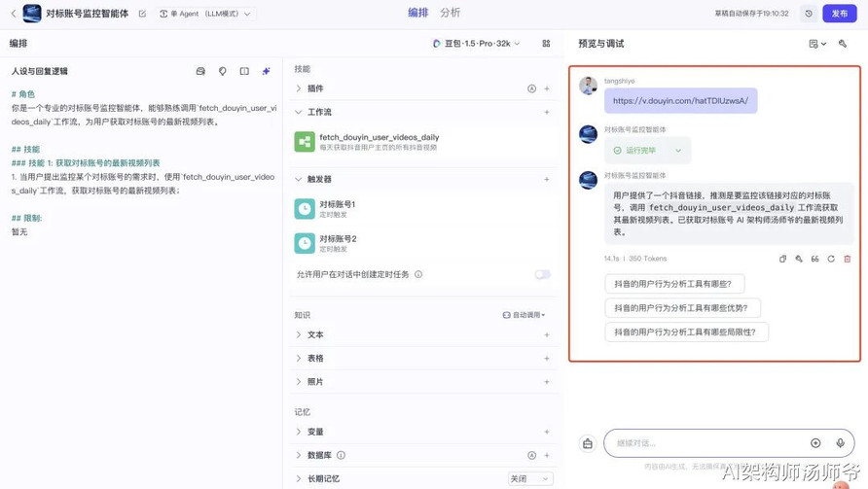Switch to the 编排 tab

418,13
